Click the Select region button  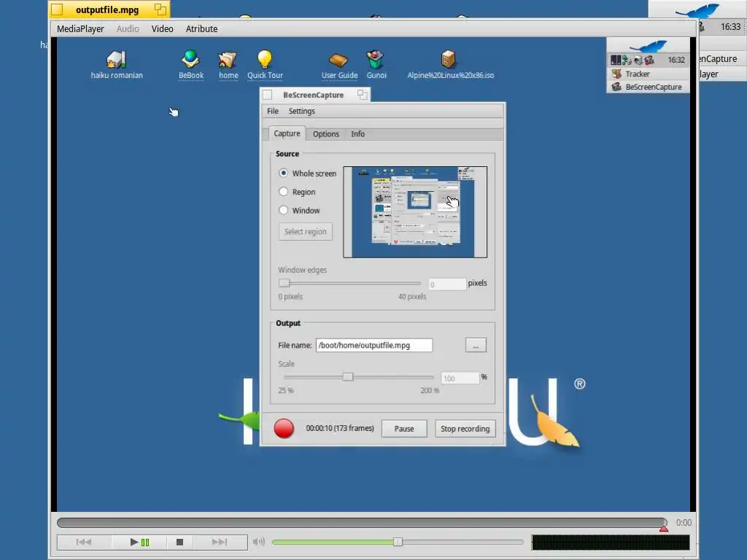click(306, 231)
